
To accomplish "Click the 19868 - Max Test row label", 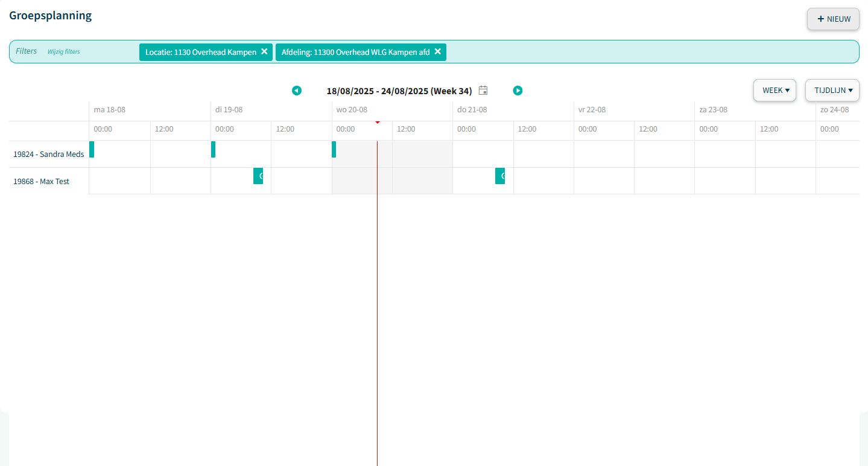I will pyautogui.click(x=42, y=181).
